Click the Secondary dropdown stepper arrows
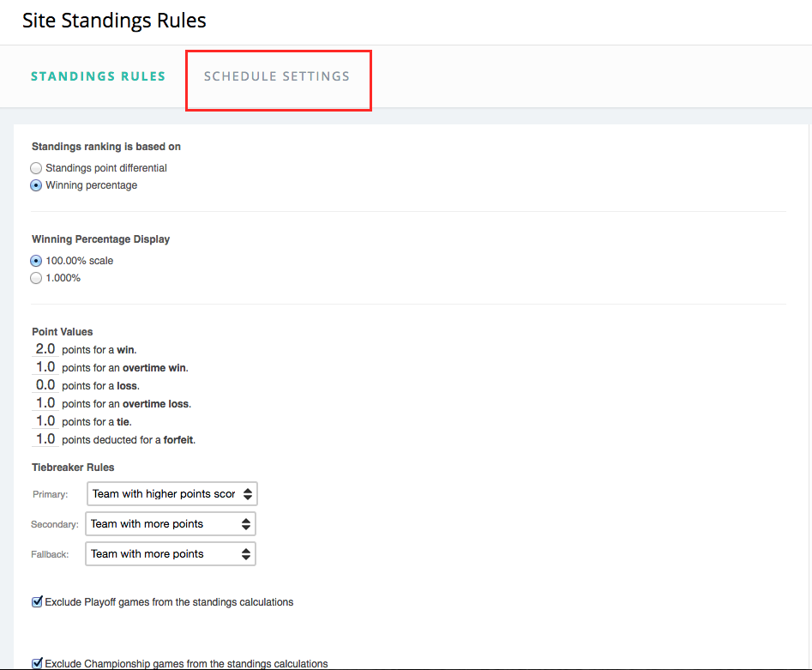The height and width of the screenshot is (670, 812). tap(247, 523)
